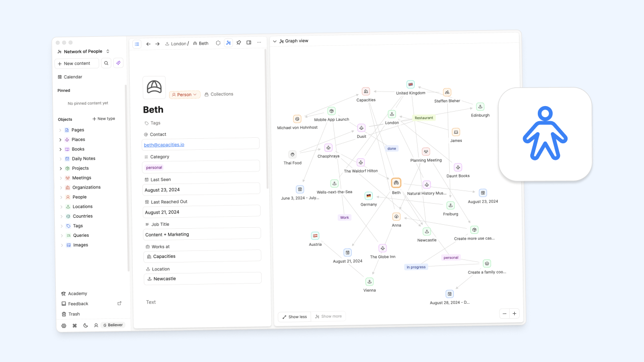Screen dimensions: 644x362
Task: Open the beth@capacities.io email link
Action: coord(164,145)
